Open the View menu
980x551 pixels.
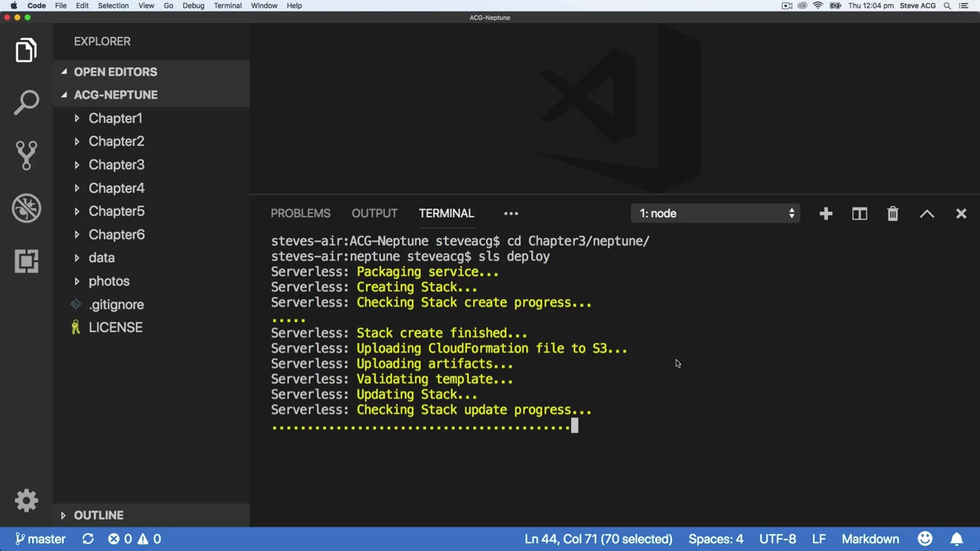pos(146,5)
